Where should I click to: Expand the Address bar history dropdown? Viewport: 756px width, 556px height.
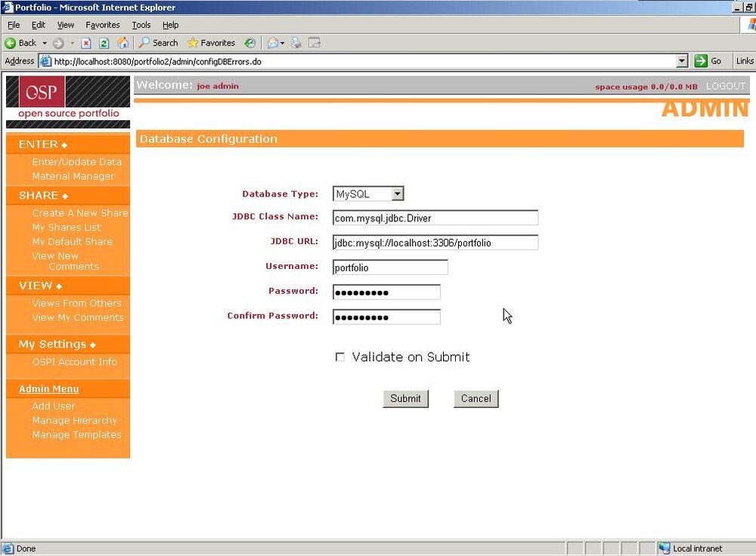point(682,61)
